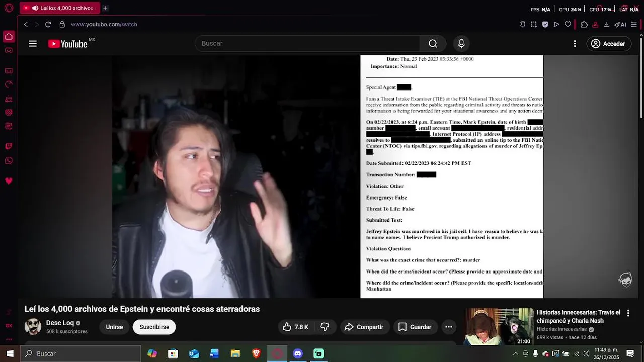Screen dimensions: 644x362
Task: Mute audio on the Leí los 4,000 archivos tab
Action: (x=35, y=8)
